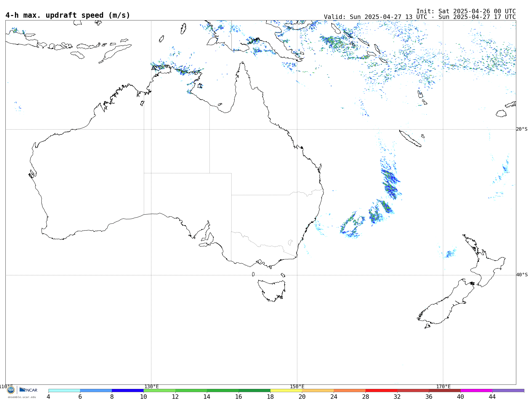Select the purple above-44 m/s swatch
532x400 pixels.
[508, 391]
